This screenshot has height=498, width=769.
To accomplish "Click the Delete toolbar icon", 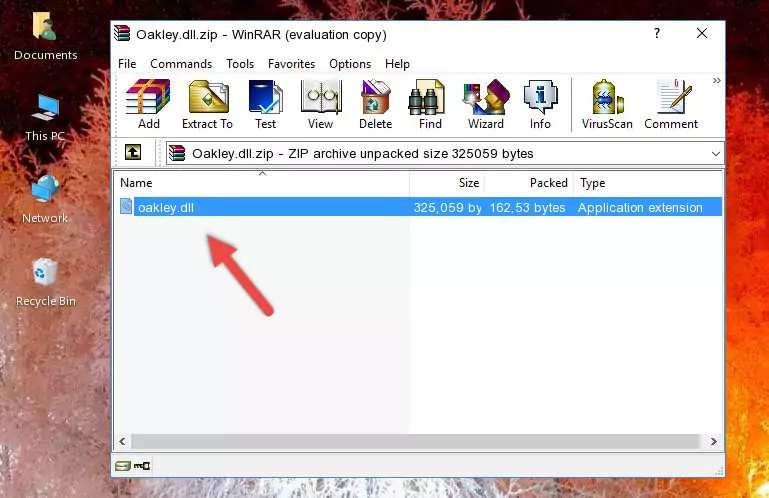I will [x=376, y=105].
